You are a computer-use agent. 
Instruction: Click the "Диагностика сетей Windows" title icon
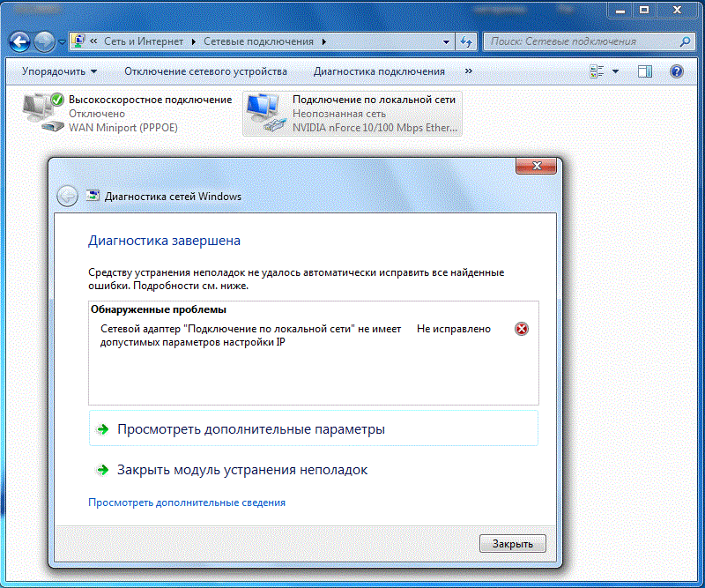(x=93, y=196)
